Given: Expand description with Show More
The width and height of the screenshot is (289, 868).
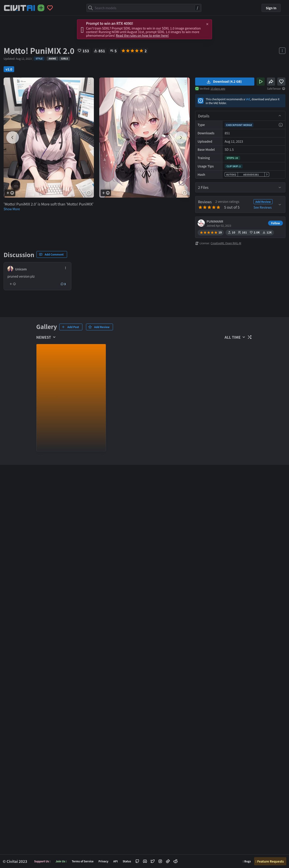Looking at the screenshot, I should click(12, 209).
